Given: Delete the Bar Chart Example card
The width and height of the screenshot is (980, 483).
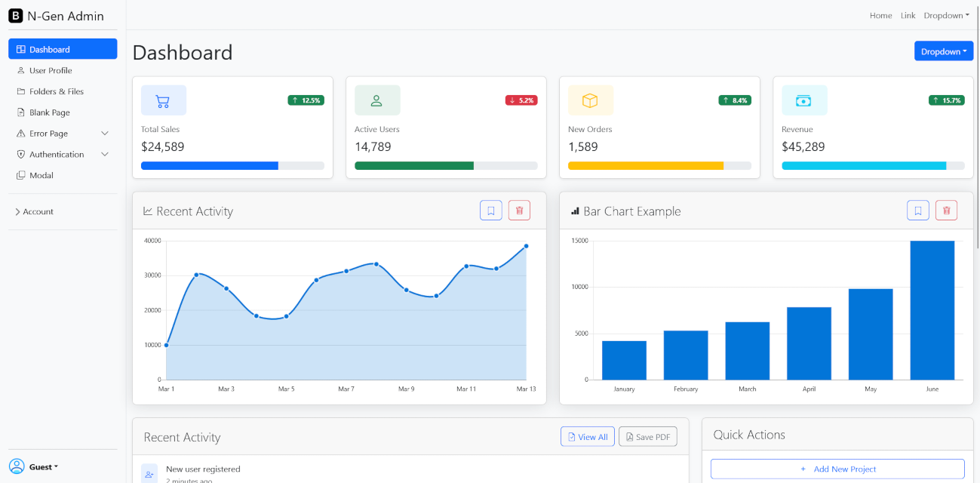Looking at the screenshot, I should [946, 211].
